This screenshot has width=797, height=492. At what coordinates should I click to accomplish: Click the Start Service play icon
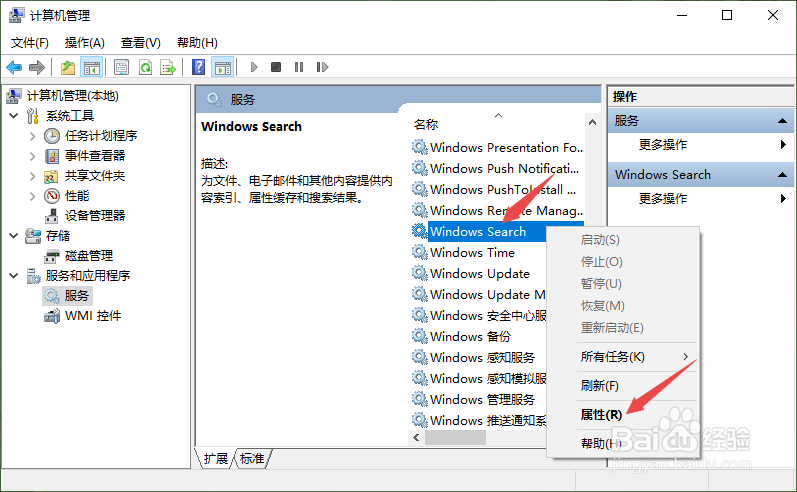[x=254, y=67]
